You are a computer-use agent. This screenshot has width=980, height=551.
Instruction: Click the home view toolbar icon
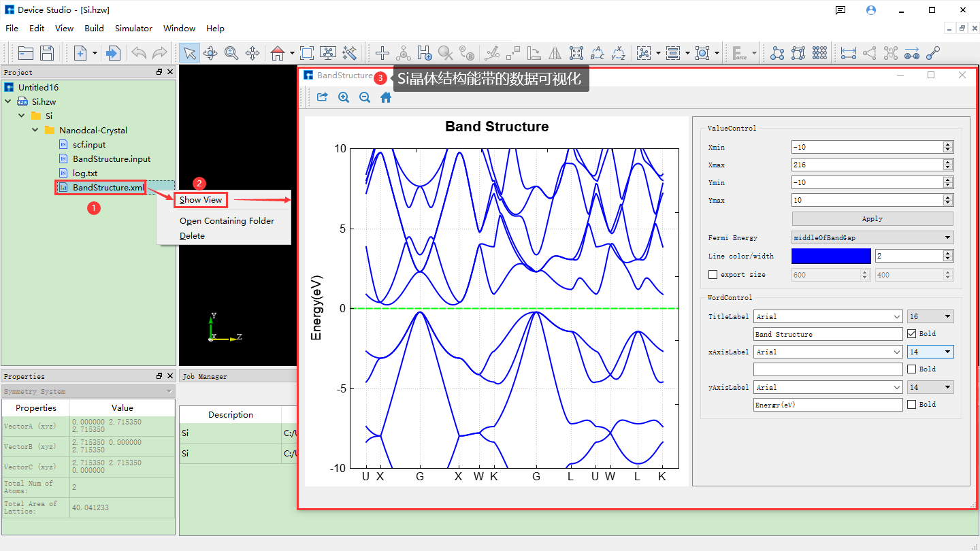[277, 53]
